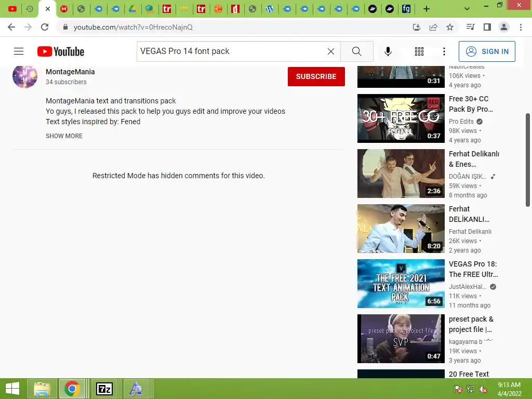Open the SVP preset pack thumbnail
The width and height of the screenshot is (532, 399).
tap(401, 339)
